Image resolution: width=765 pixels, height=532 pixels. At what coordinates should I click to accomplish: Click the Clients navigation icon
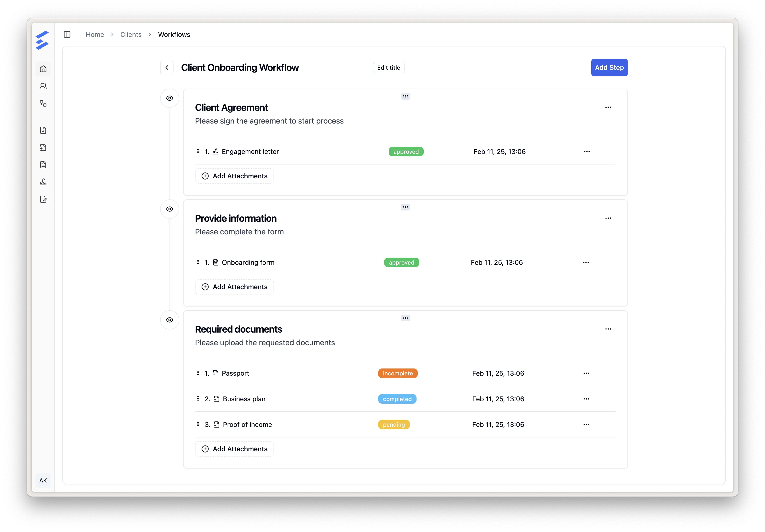tap(44, 86)
